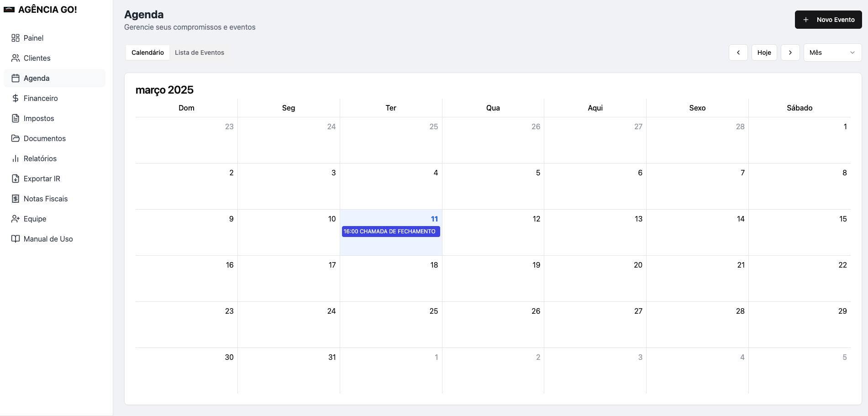Click the Agência GO! logo icon
This screenshot has height=416, width=868.
tap(9, 10)
